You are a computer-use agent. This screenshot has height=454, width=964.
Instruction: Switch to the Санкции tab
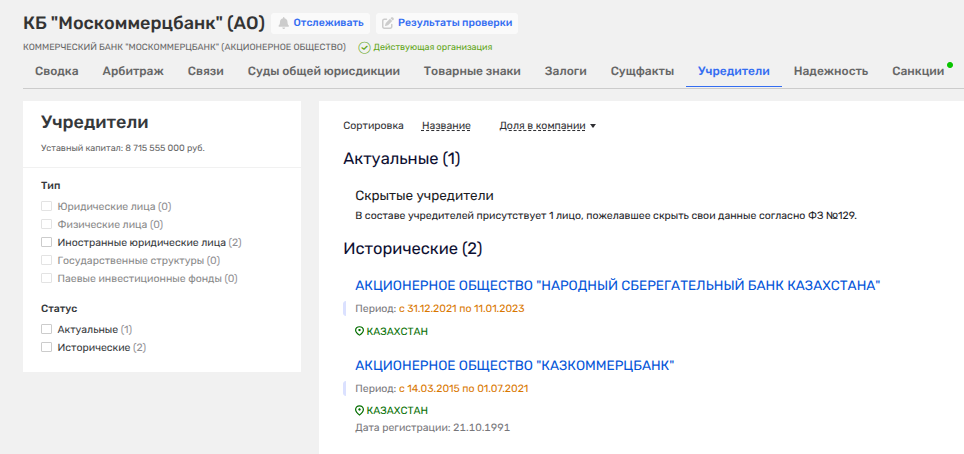(x=918, y=71)
